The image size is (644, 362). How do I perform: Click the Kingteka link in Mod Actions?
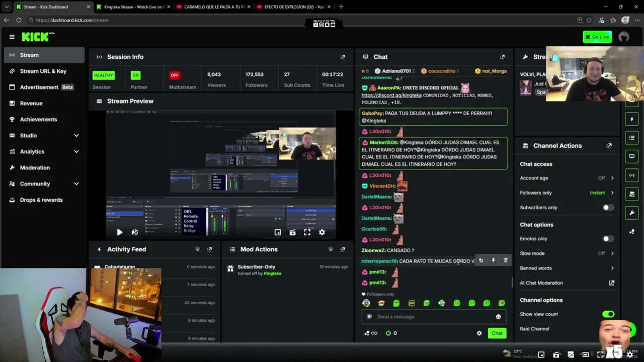pos(272,274)
